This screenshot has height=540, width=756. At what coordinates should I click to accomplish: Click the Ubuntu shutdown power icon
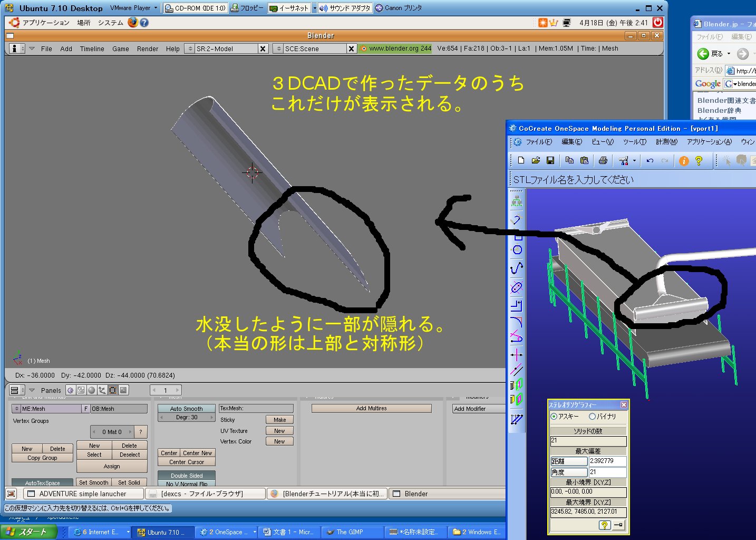(x=657, y=22)
